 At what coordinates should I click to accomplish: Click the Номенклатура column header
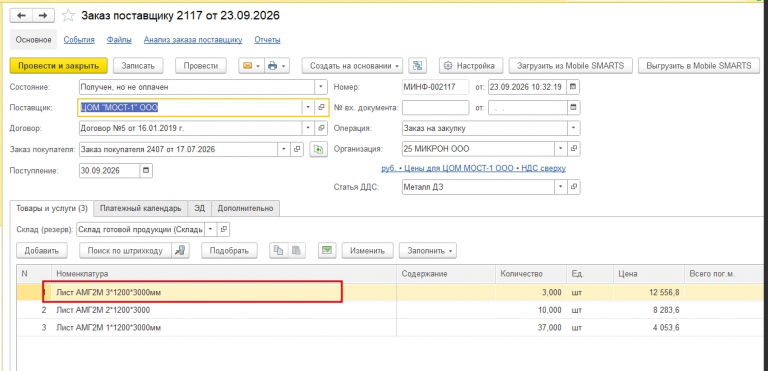coord(224,273)
